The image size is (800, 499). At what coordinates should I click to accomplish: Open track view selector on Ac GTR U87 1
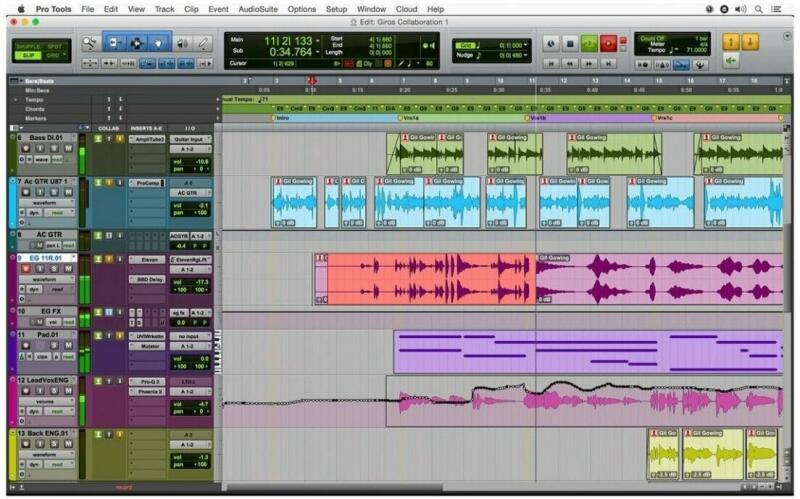tap(45, 203)
